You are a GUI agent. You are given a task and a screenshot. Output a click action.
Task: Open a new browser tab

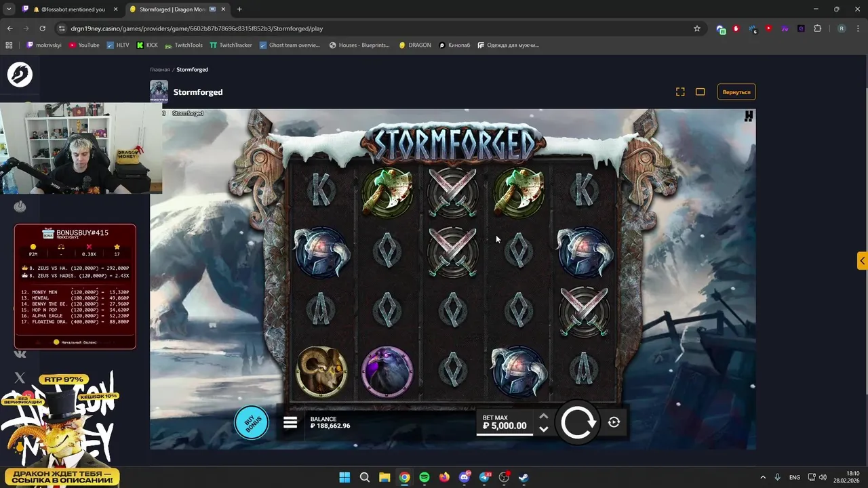[x=239, y=9]
